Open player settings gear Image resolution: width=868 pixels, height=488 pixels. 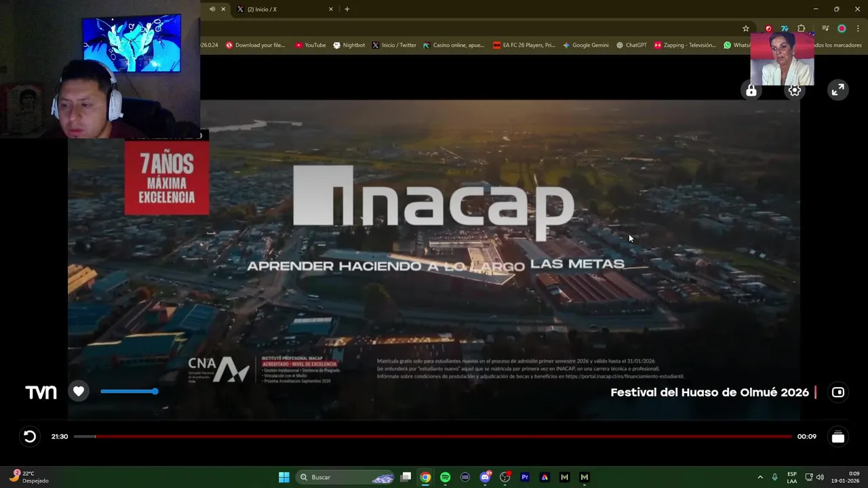coord(795,90)
